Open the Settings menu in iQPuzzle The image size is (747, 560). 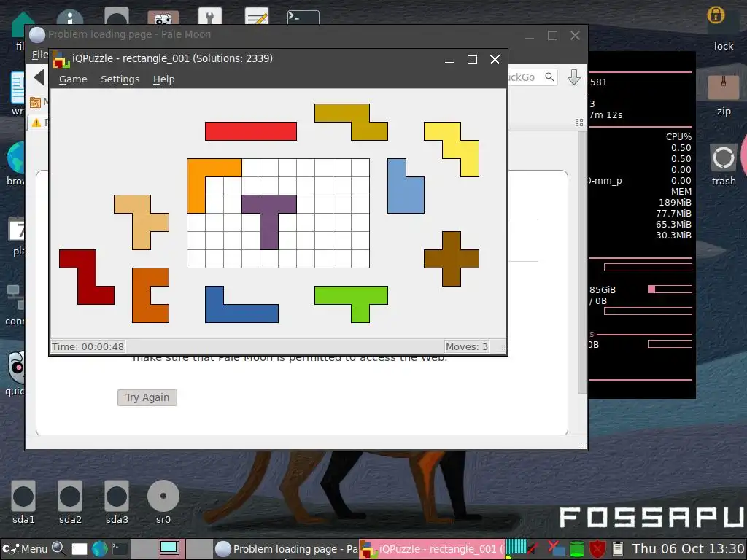120,79
